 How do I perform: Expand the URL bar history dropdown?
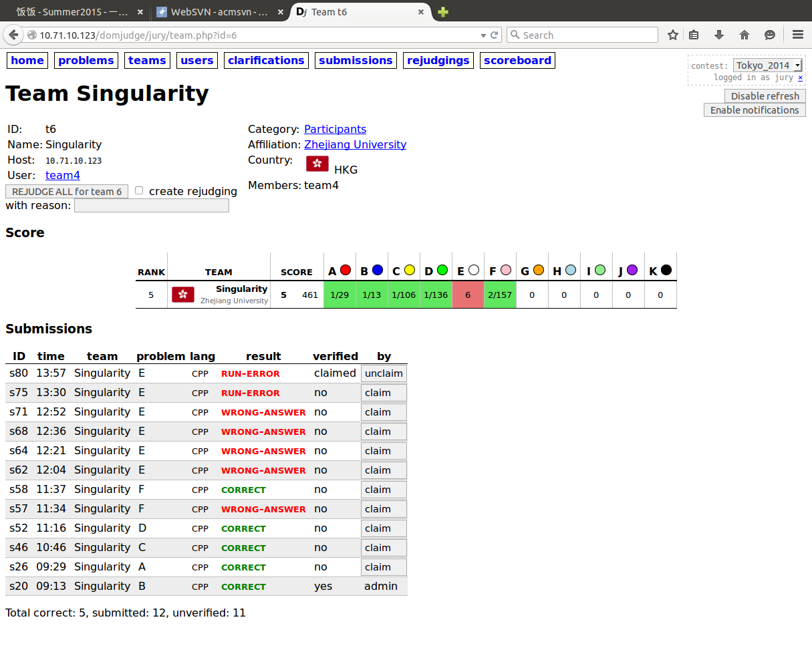coord(483,35)
